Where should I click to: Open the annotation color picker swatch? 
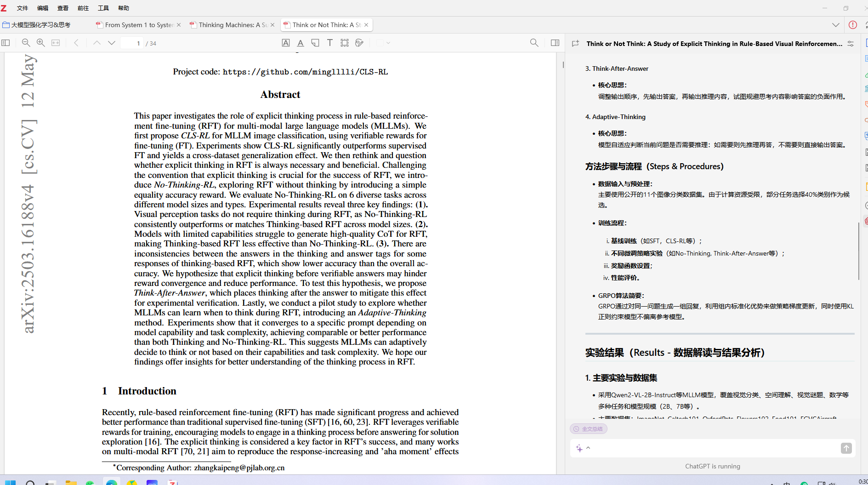(x=383, y=43)
